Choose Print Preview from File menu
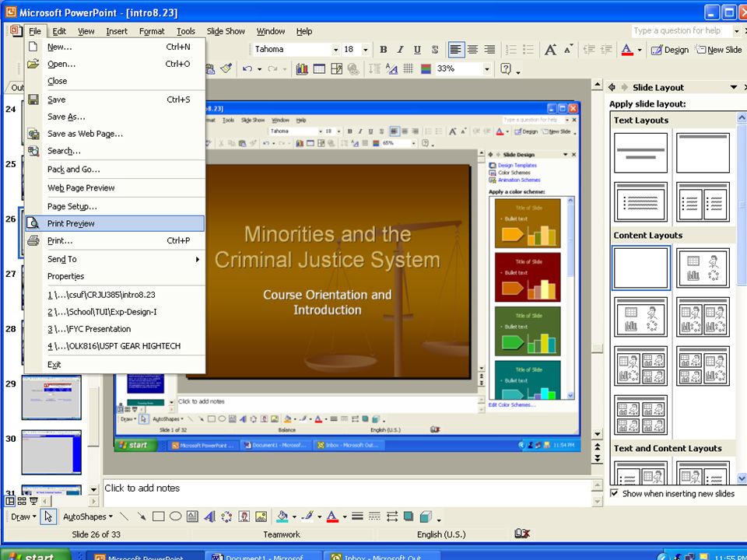 (x=115, y=223)
